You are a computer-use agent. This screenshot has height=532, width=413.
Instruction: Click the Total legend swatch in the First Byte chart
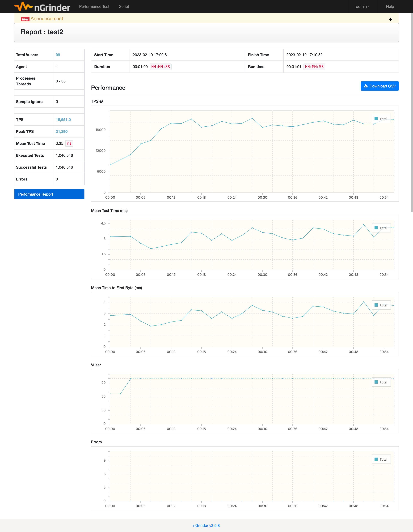[376, 305]
